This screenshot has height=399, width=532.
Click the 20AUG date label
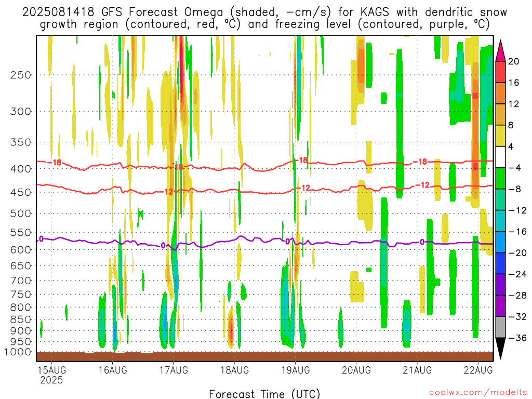click(356, 370)
